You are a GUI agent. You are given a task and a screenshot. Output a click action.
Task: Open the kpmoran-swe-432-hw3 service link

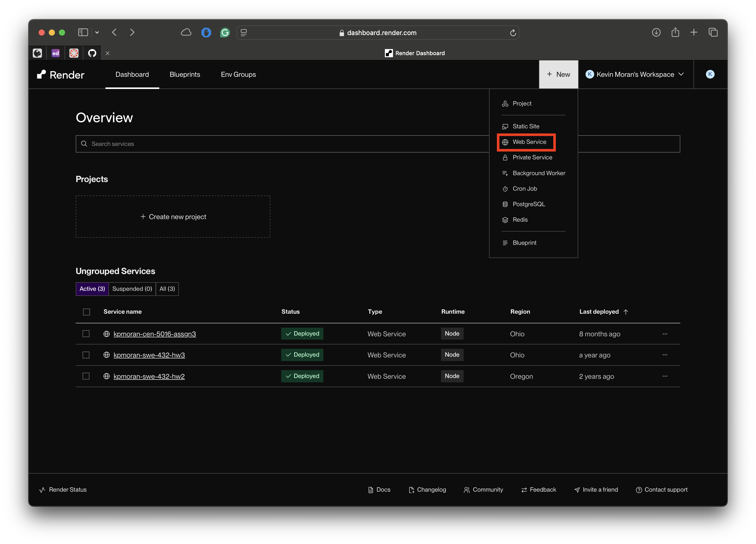click(x=149, y=355)
